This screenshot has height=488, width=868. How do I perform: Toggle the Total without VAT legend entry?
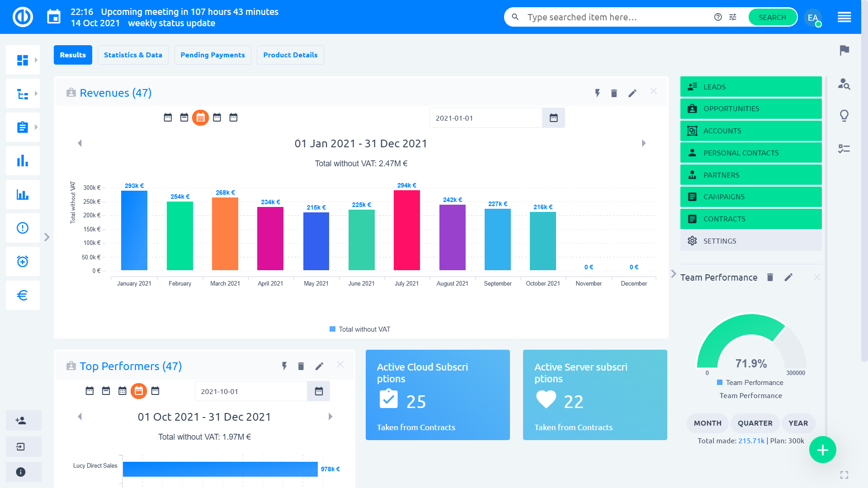pyautogui.click(x=359, y=329)
